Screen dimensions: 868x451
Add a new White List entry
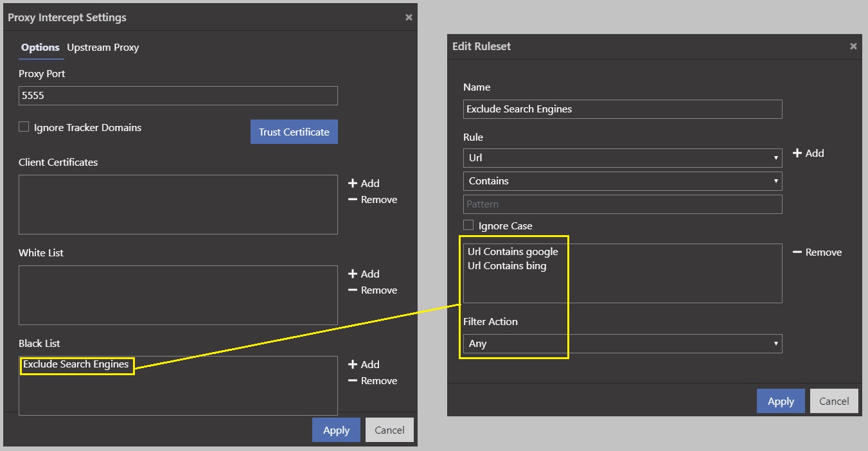(x=364, y=274)
